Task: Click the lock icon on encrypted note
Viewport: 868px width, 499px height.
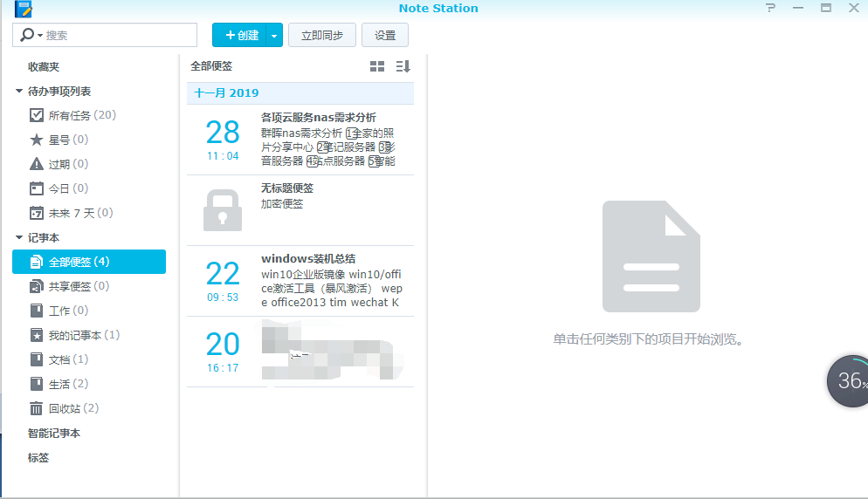Action: [222, 210]
